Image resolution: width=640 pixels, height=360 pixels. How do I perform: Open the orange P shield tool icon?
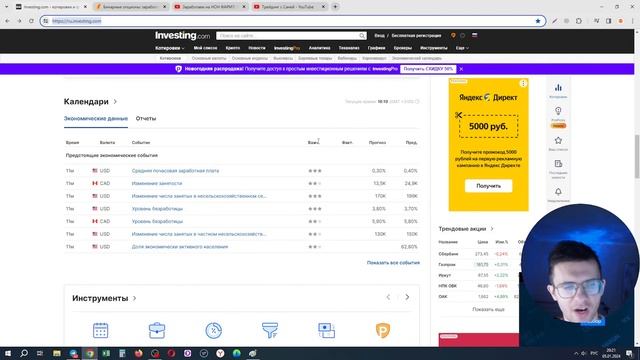[383, 330]
